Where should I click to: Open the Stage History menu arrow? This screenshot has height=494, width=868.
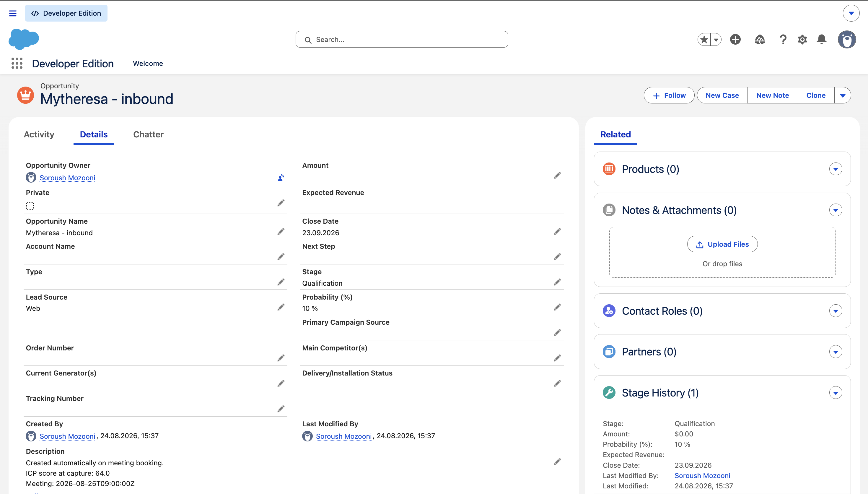coord(836,393)
